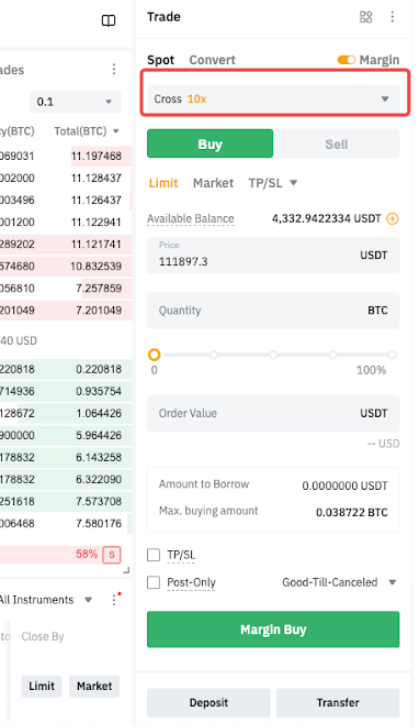Check the TP/SL checkbox
The image size is (417, 727).
pyautogui.click(x=154, y=555)
